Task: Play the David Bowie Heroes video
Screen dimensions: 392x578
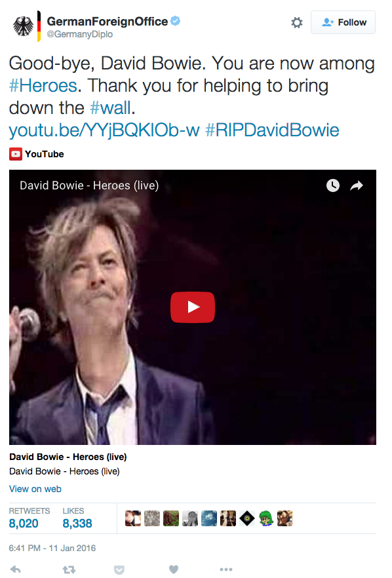Action: [193, 307]
